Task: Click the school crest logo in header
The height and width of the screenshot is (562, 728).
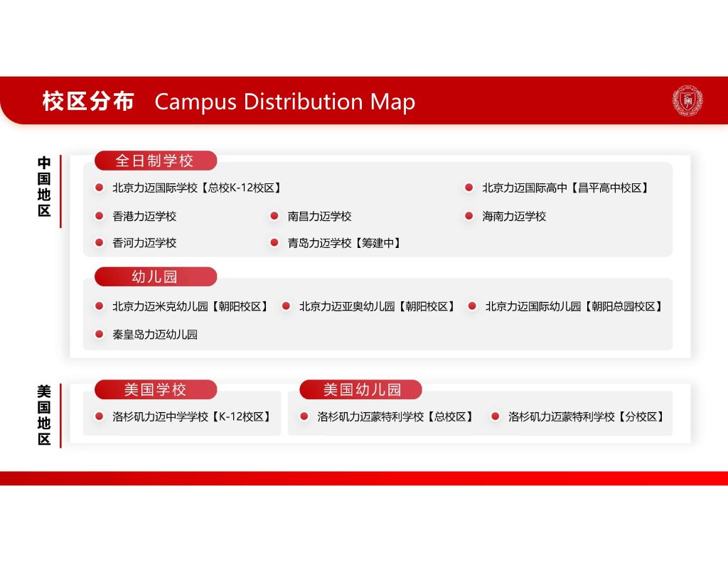Action: pyautogui.click(x=687, y=101)
